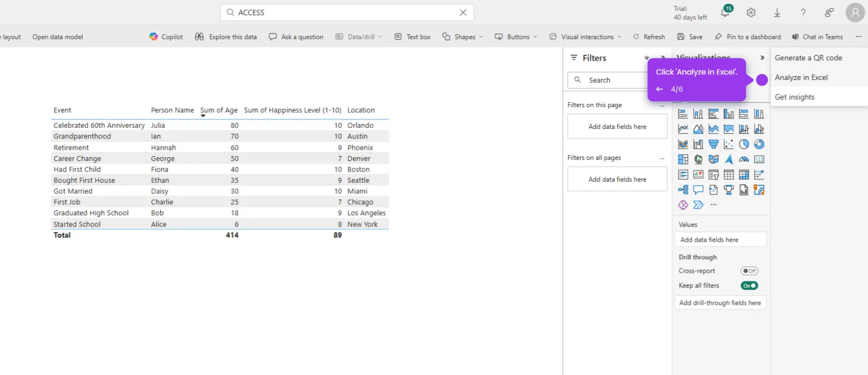Select the Azure Maps arrow visual
The image size is (868, 375).
[729, 159]
